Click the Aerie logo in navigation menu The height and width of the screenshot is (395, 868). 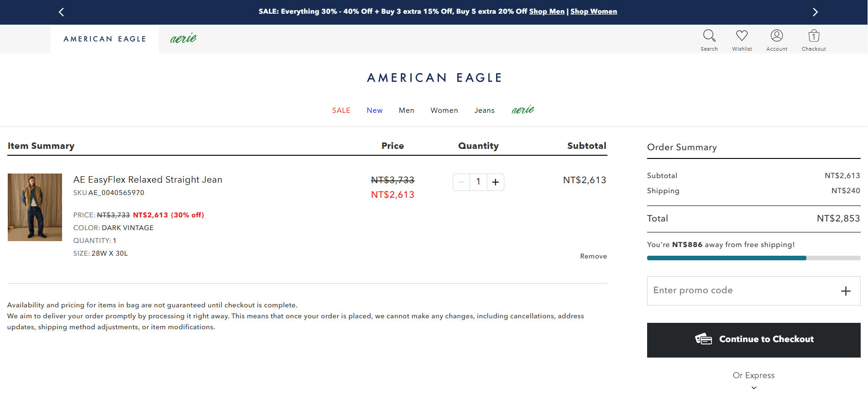click(x=523, y=110)
